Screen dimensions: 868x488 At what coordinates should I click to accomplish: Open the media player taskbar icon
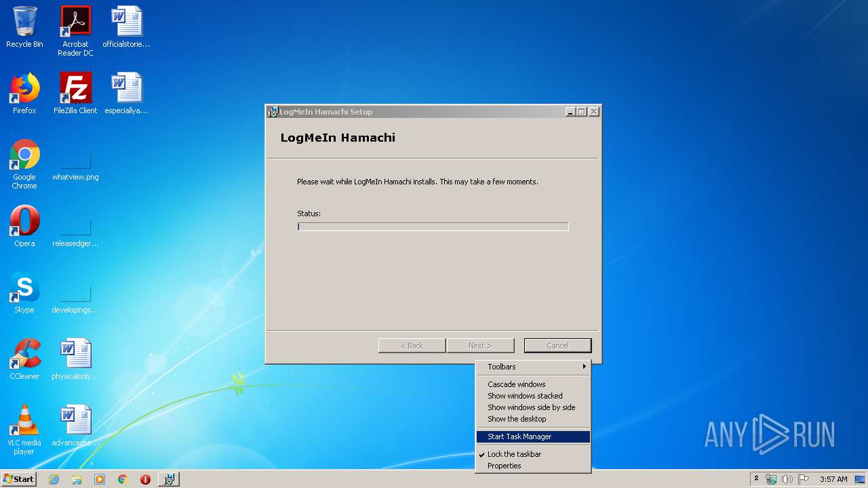click(100, 479)
